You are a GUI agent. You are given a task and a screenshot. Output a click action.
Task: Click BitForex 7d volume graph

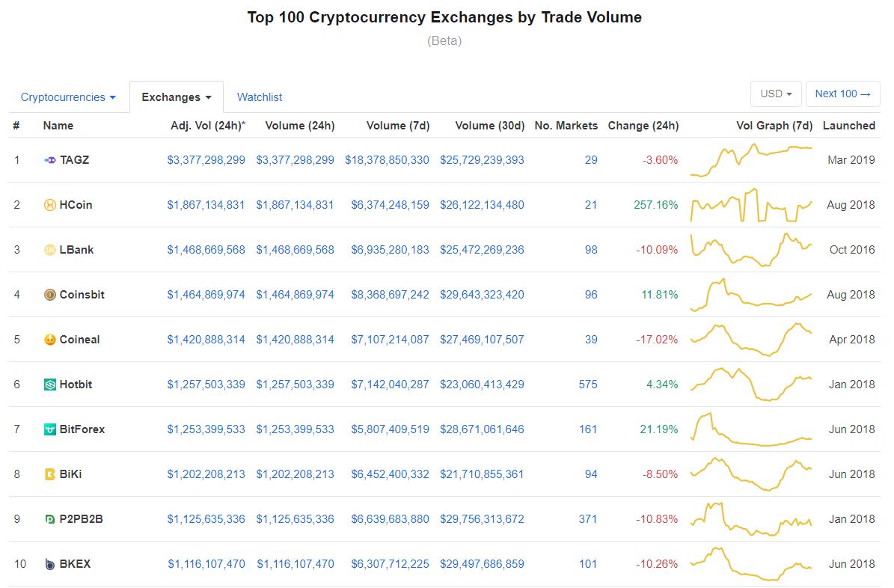751,429
